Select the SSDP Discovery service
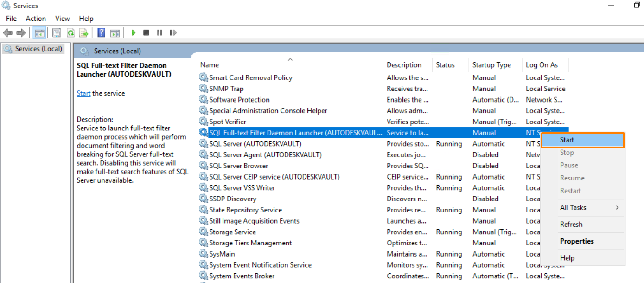644x283 pixels. [x=233, y=199]
